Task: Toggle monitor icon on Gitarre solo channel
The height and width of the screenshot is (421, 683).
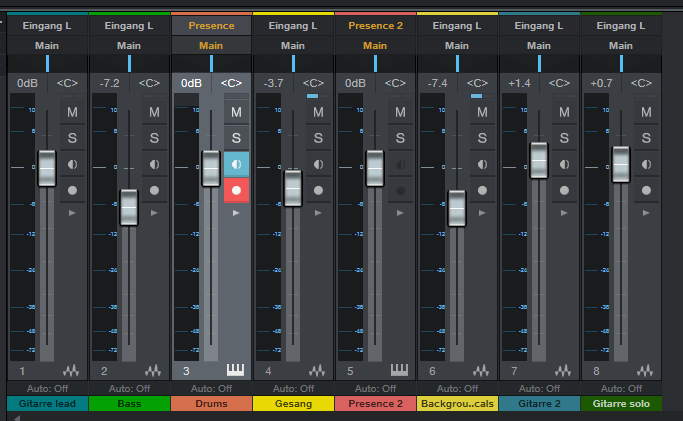Action: 646,165
